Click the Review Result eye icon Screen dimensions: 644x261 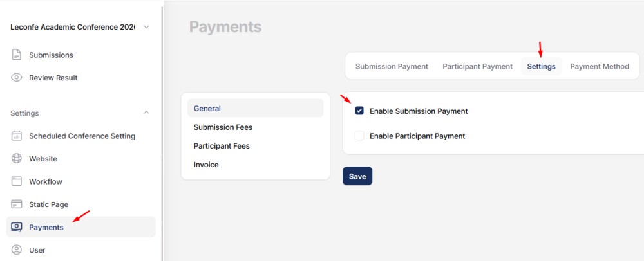pyautogui.click(x=17, y=78)
